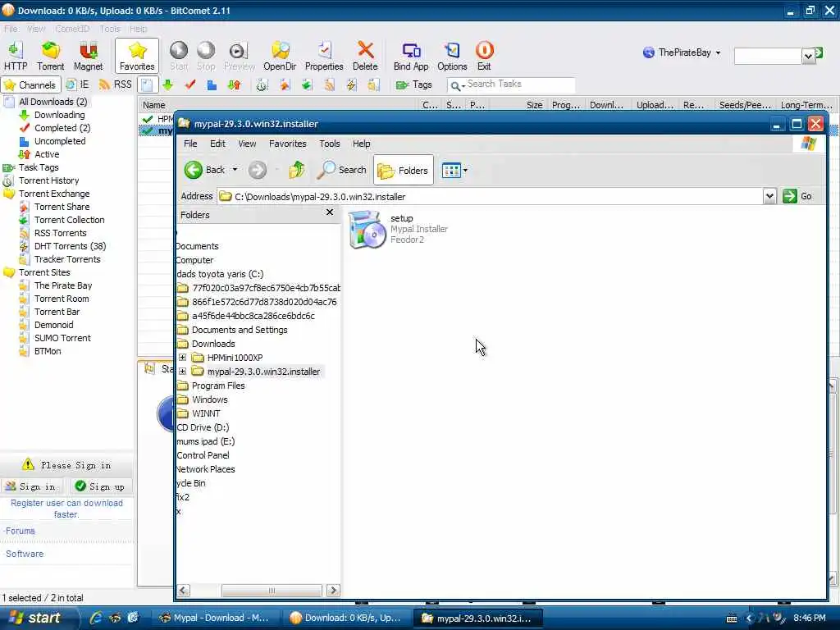840x630 pixels.
Task: Close the Folders pane with X
Action: [x=330, y=212]
